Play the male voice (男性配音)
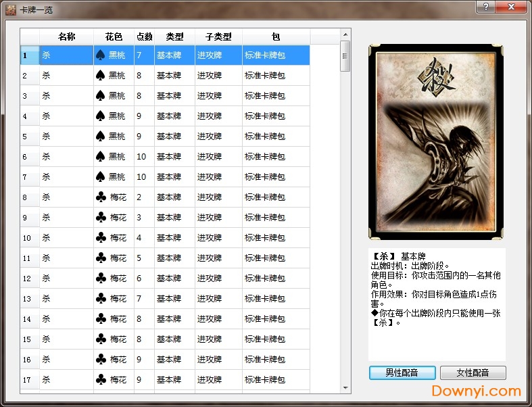This screenshot has width=532, height=407. click(402, 373)
